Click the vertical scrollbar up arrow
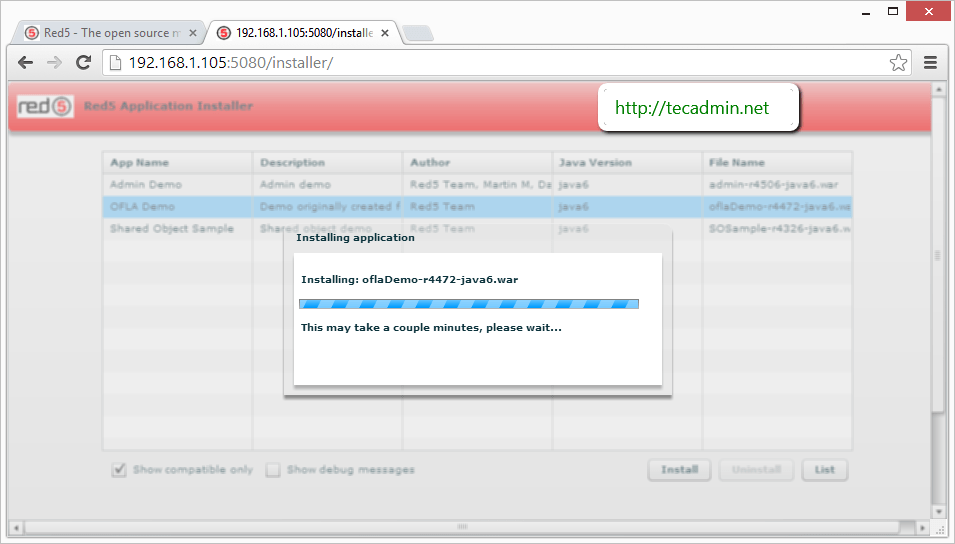This screenshot has width=955, height=544. coord(939,90)
